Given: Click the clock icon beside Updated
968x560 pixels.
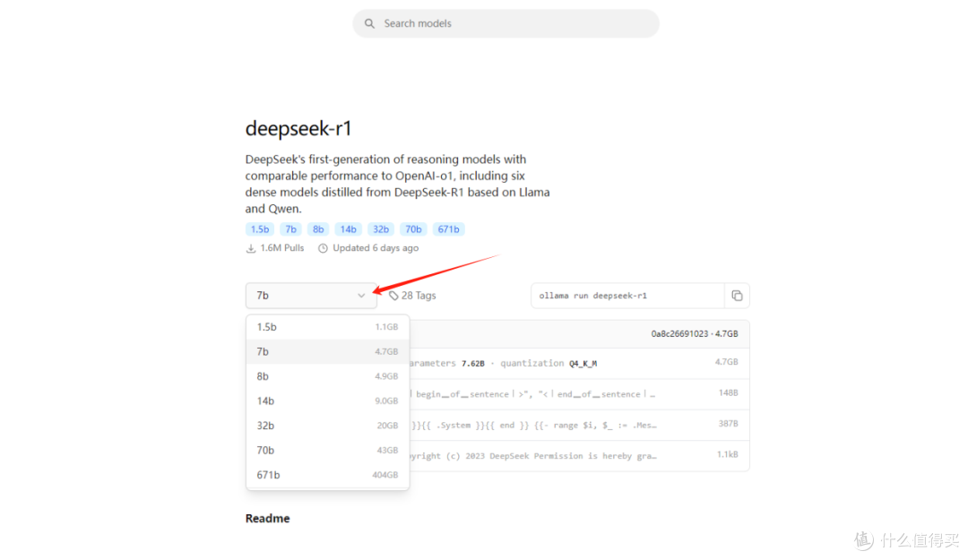Looking at the screenshot, I should tap(323, 248).
